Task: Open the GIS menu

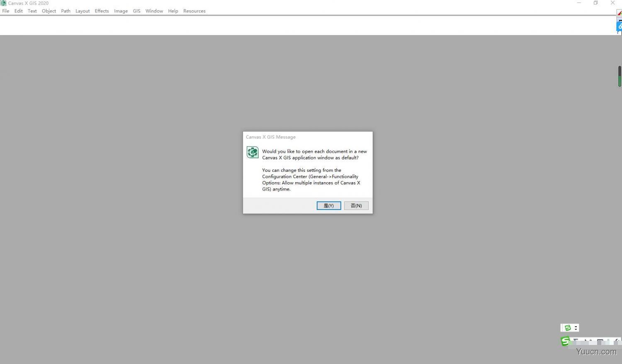Action: point(137,11)
